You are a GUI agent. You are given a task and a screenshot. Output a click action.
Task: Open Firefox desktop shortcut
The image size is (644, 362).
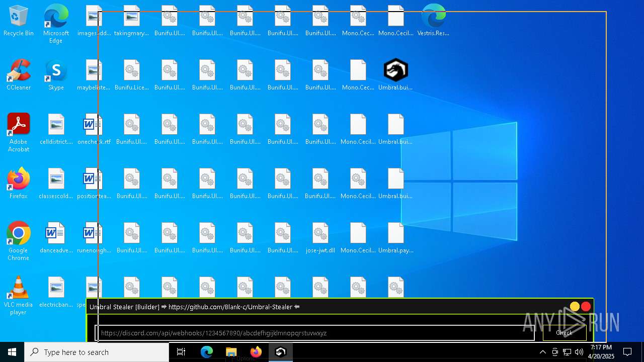click(19, 184)
